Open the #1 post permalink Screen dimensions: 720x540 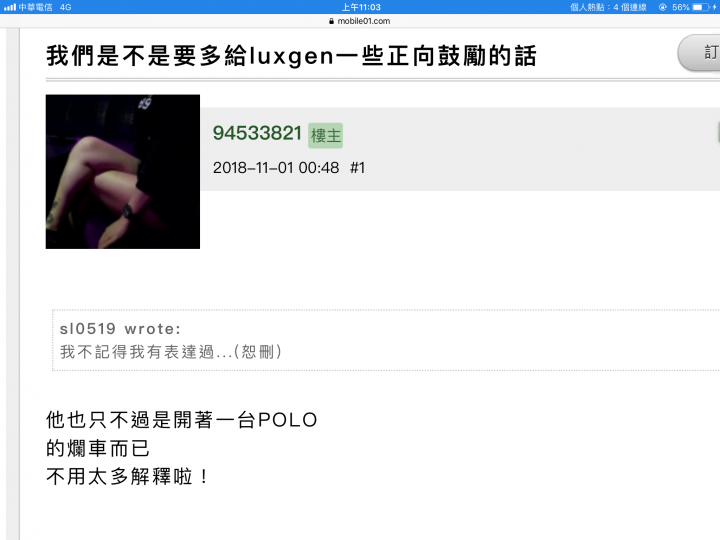coord(358,168)
